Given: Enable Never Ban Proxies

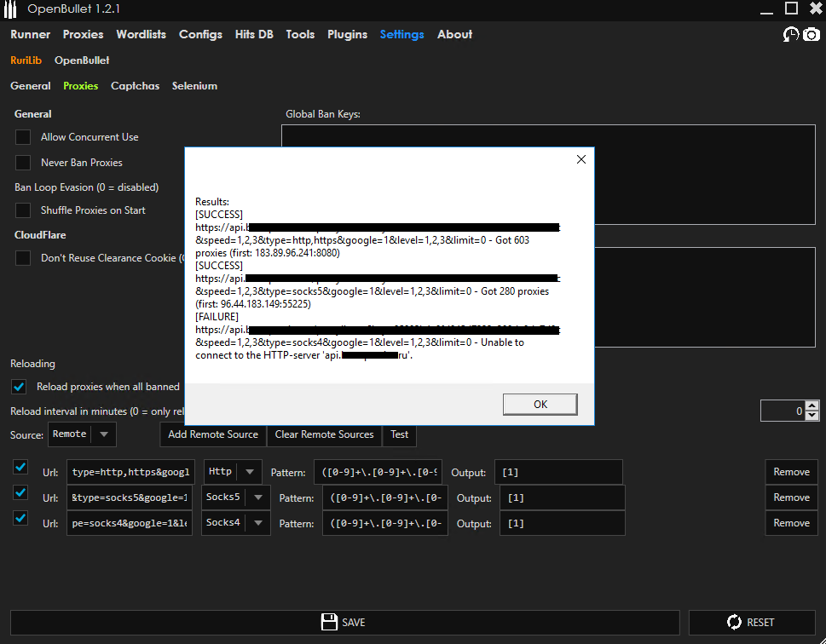Looking at the screenshot, I should pyautogui.click(x=22, y=162).
